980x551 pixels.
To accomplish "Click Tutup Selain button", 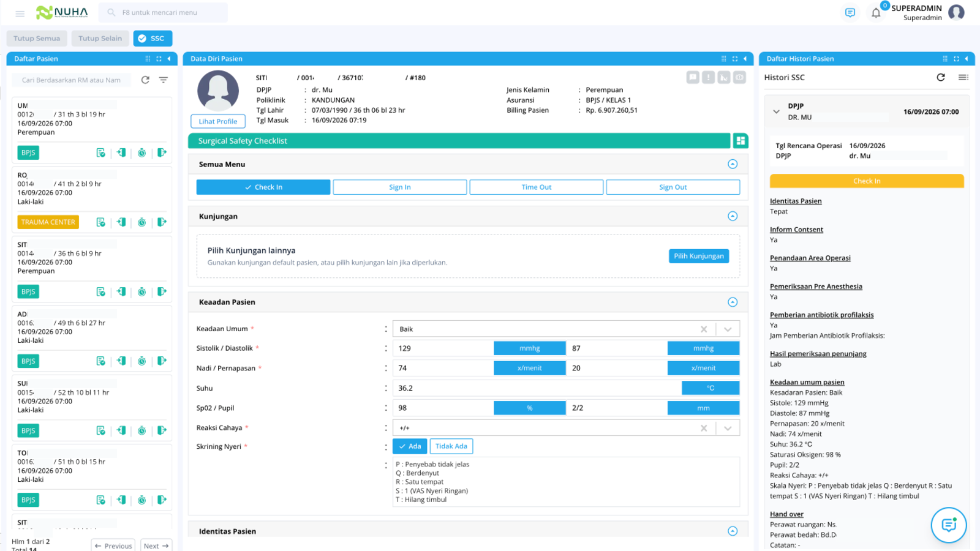I will (x=100, y=39).
